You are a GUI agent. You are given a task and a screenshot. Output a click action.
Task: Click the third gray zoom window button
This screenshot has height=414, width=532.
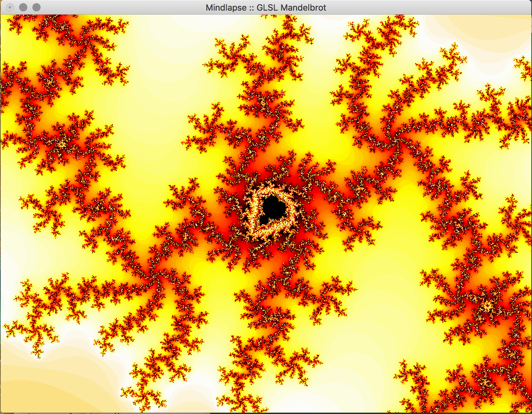click(x=36, y=7)
